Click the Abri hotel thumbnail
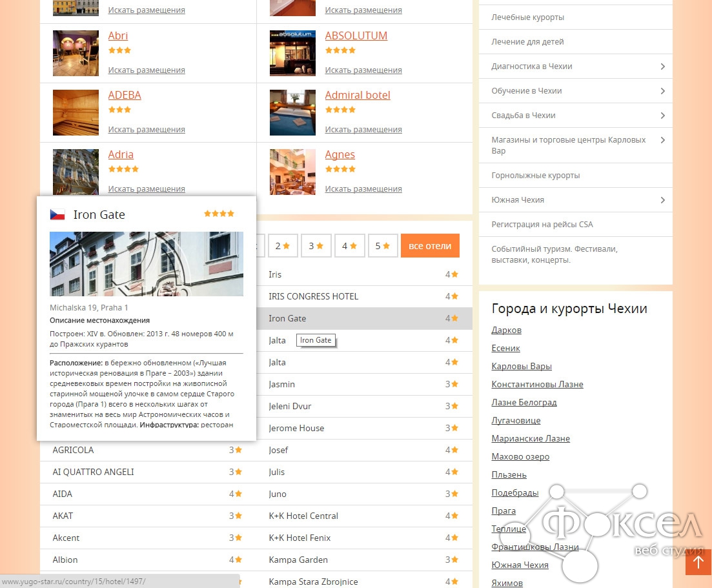Viewport: 712px width, 588px height. point(76,53)
